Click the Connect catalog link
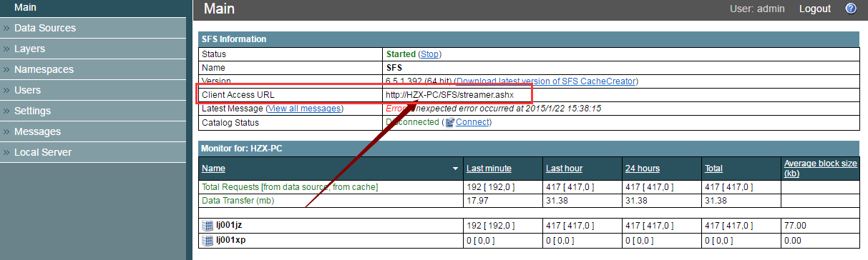 pyautogui.click(x=472, y=122)
